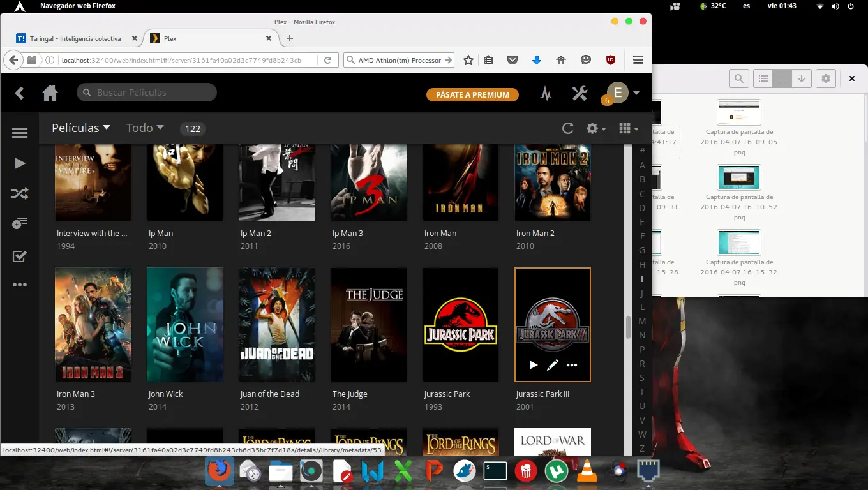The height and width of the screenshot is (490, 868).
Task: Open the clock showing vie 01:43
Action: pos(782,6)
